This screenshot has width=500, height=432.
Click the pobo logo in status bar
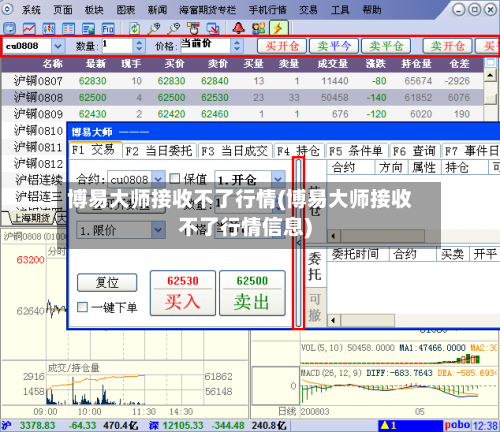click(x=457, y=425)
